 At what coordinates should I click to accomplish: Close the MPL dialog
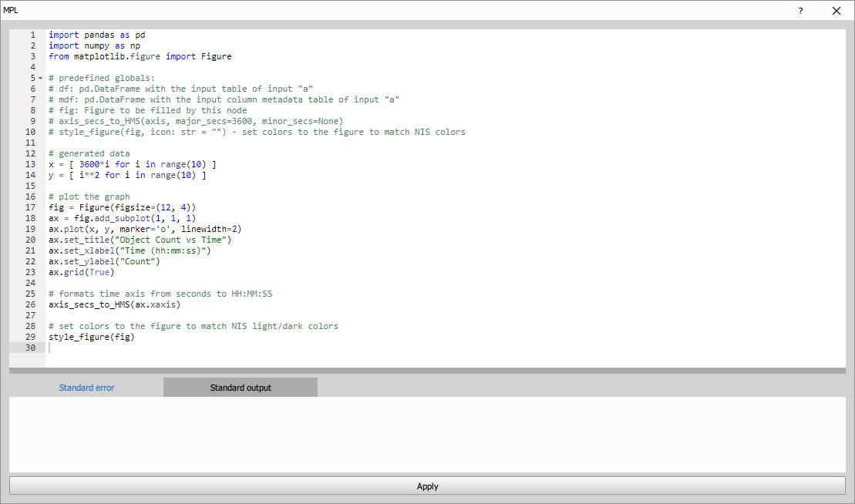tap(836, 11)
